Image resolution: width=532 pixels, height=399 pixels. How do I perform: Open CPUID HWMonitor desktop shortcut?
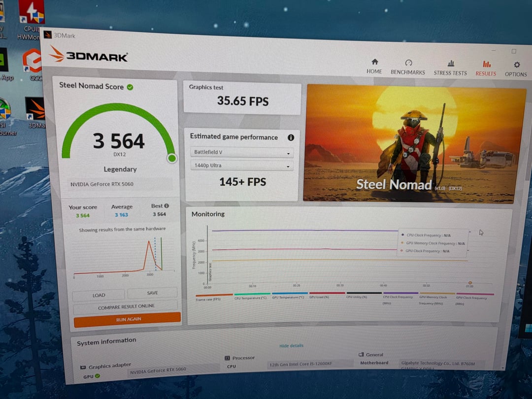click(x=32, y=20)
